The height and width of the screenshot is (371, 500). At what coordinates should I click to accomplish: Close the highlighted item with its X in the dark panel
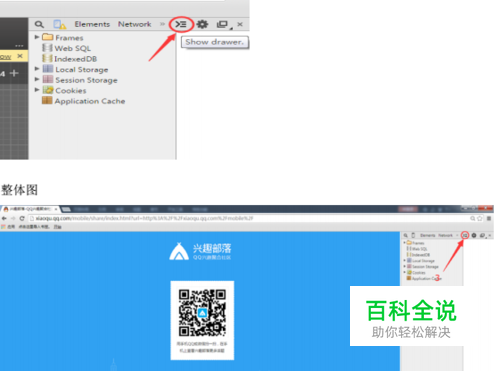(x=20, y=56)
